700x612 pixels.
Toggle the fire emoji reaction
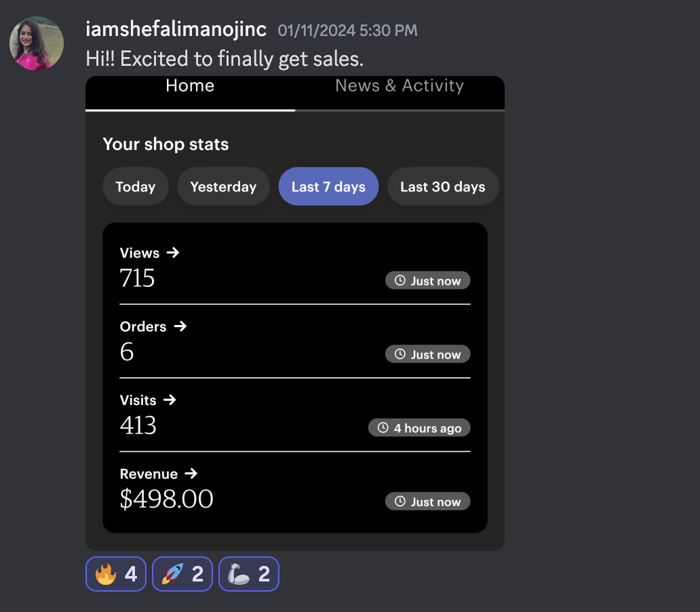point(116,574)
